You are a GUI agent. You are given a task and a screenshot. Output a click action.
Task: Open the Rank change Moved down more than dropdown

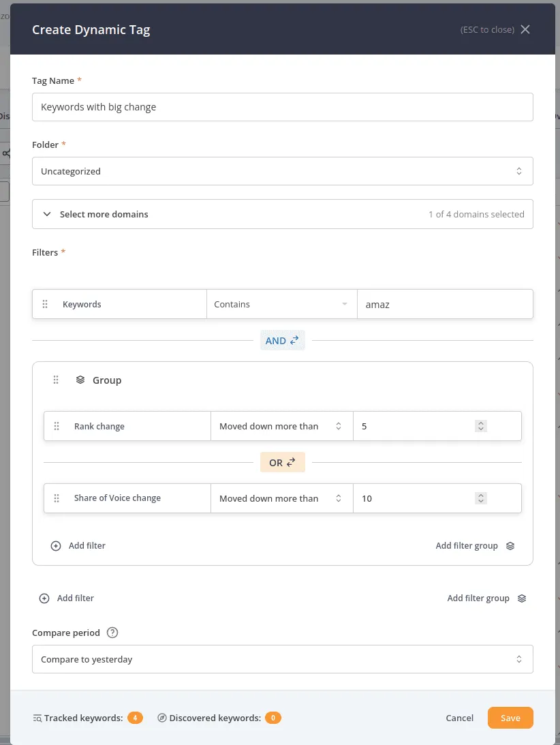[x=281, y=426]
